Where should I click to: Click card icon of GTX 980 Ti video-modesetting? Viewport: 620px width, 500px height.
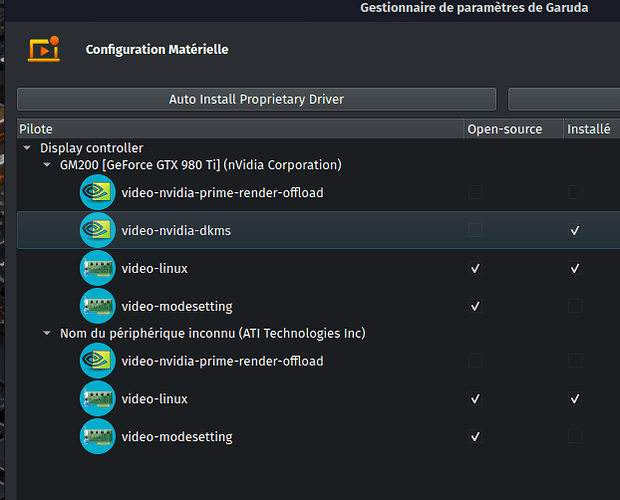coord(98,306)
